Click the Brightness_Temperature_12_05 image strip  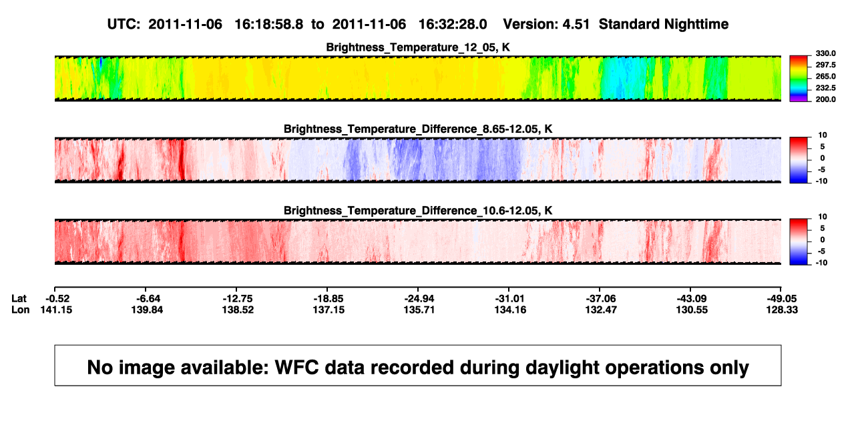[x=417, y=78]
